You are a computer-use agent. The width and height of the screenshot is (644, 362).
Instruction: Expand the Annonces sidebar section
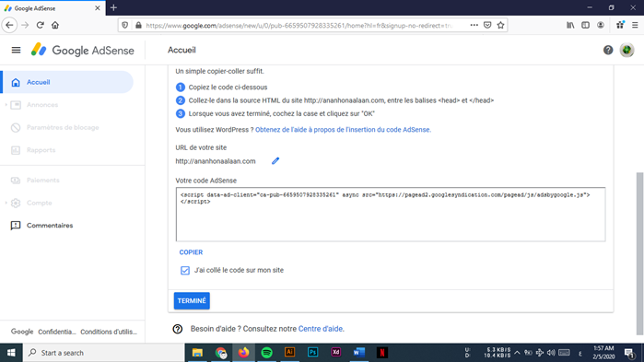click(x=6, y=105)
